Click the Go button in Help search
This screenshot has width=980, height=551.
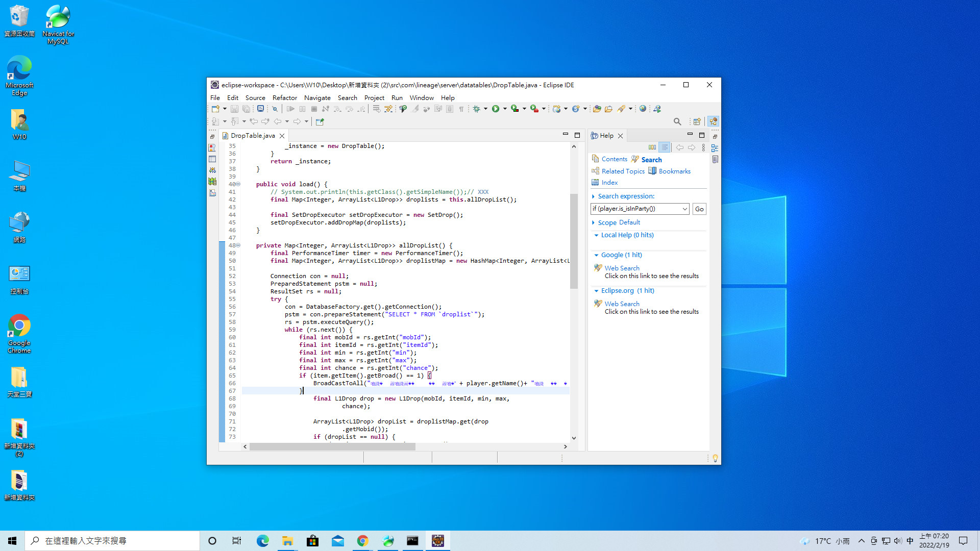point(699,209)
